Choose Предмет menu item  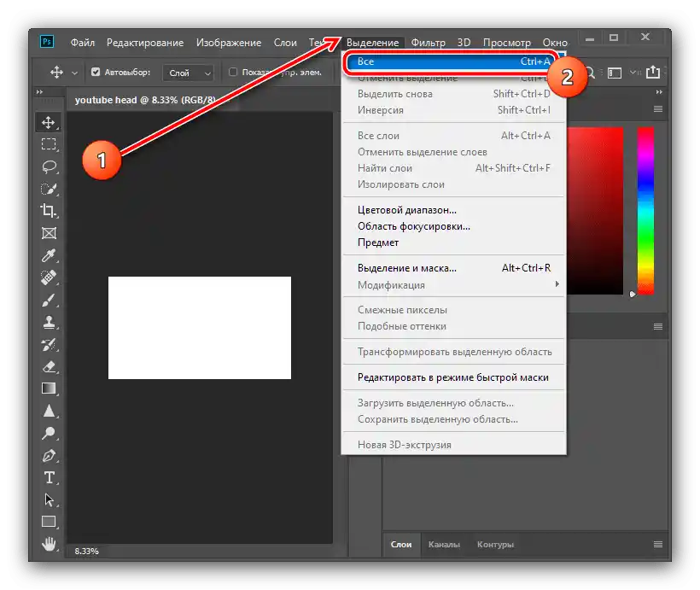coord(453,242)
